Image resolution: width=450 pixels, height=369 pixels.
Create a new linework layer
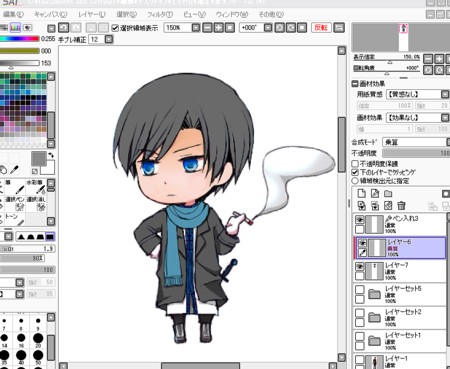[x=375, y=193]
